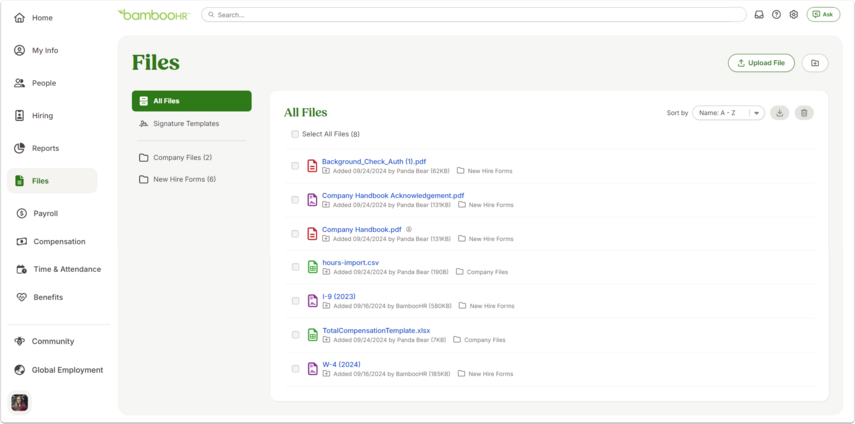Open the hours-import.csv link
This screenshot has width=855, height=424.
click(351, 263)
